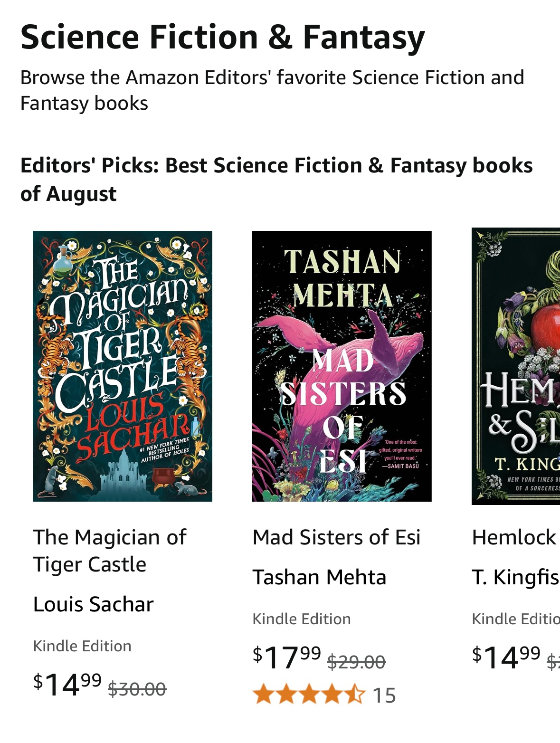Click 'The Magician of Tiger Castle' title link
Image resolution: width=560 pixels, height=743 pixels.
(110, 551)
